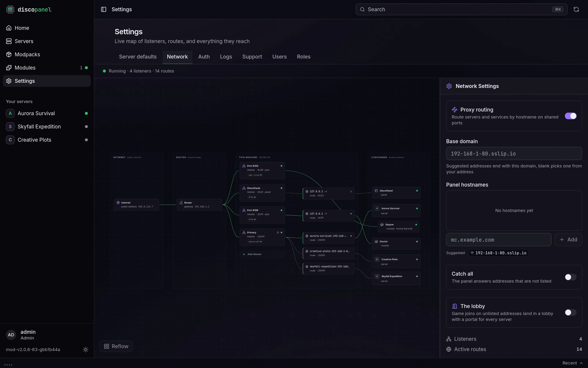Click the Listeners icon in stats
Screen dimensions: 588x368
449,339
